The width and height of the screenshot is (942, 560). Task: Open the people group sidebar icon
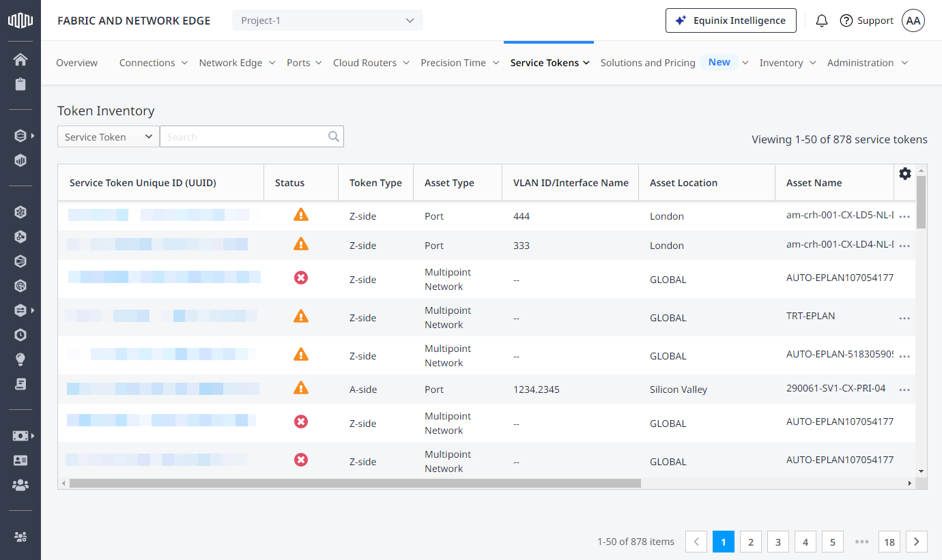coord(20,485)
